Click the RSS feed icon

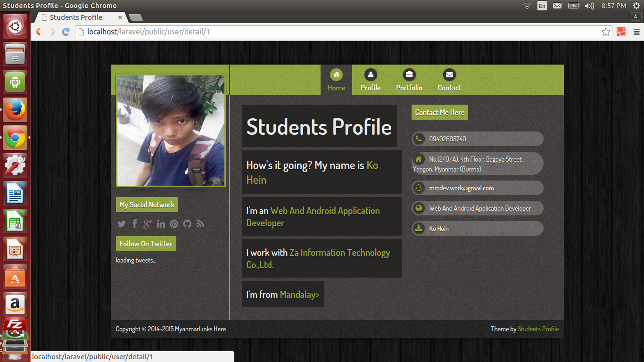[x=200, y=224]
